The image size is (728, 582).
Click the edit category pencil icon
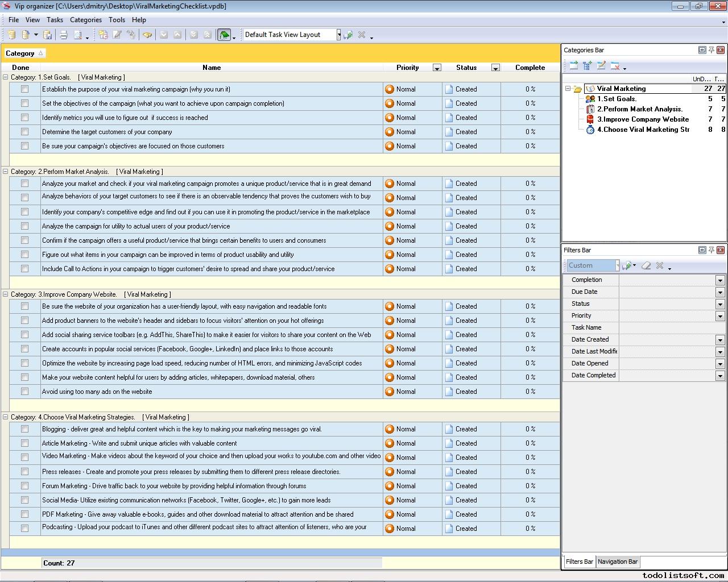[601, 66]
